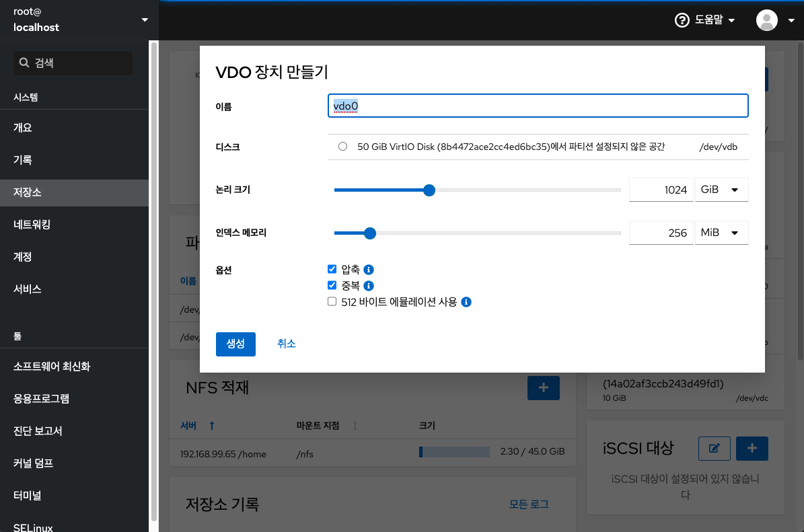Click the 생성 button
Image resolution: width=804 pixels, height=532 pixels.
pyautogui.click(x=235, y=344)
